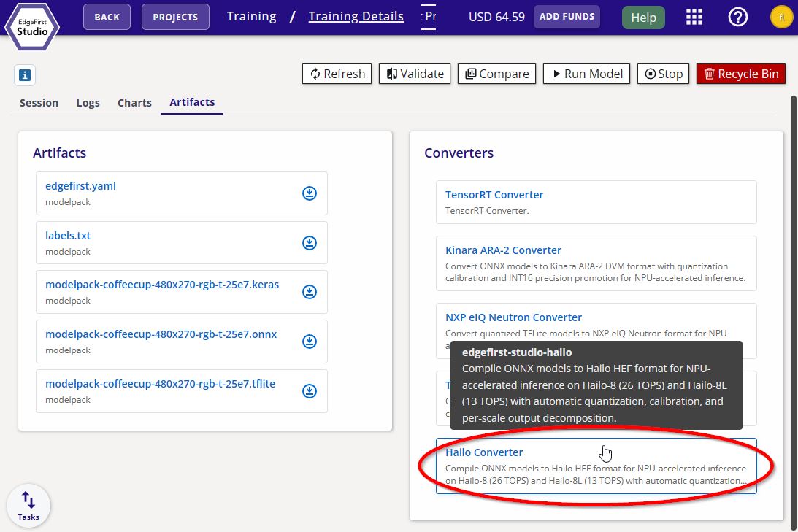Click the Validate button
Viewport: 798px width, 532px height.
pyautogui.click(x=414, y=74)
